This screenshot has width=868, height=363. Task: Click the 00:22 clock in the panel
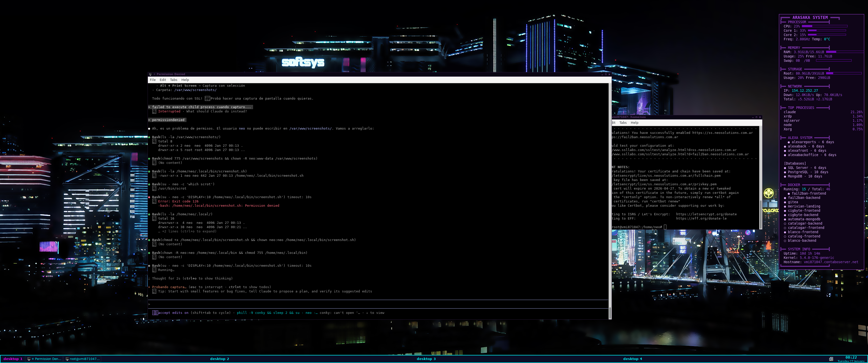coord(851,358)
